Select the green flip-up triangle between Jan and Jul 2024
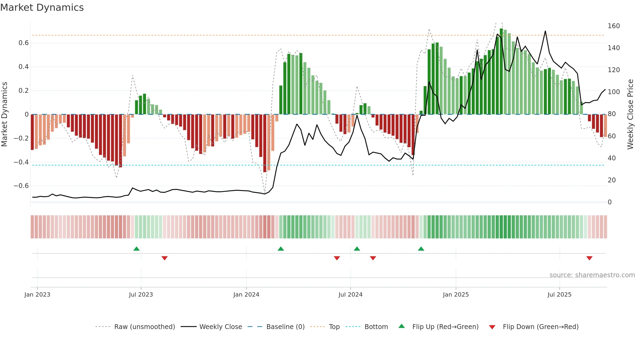The height and width of the screenshot is (362, 644). [x=281, y=249]
